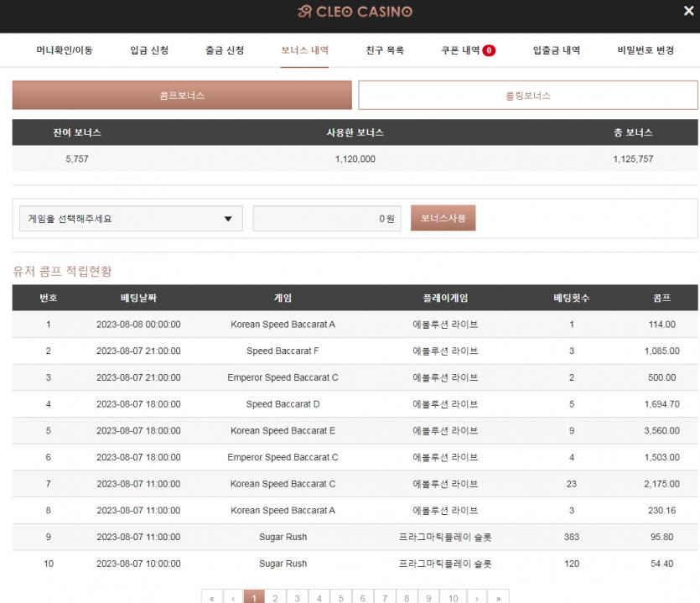This screenshot has width=700, height=603.
Task: Click the 보너스사용 button
Action: coord(443,218)
